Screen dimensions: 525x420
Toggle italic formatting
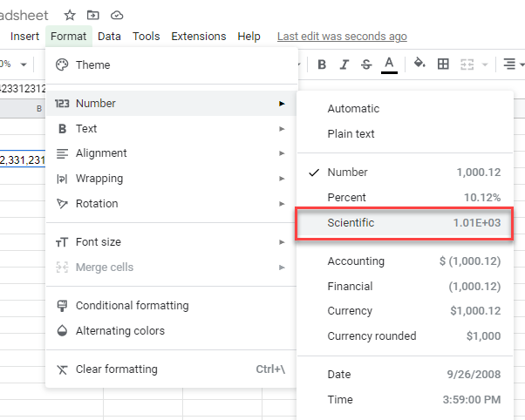pos(344,64)
